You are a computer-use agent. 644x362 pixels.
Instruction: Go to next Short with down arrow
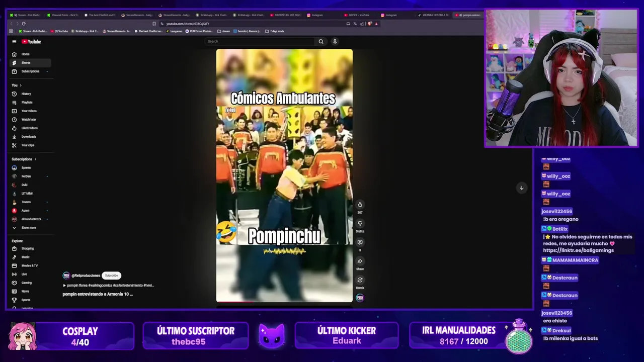pyautogui.click(x=521, y=188)
